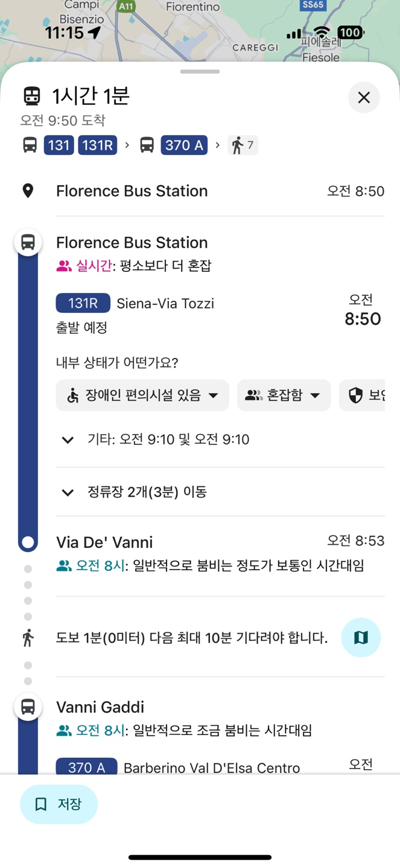Expand other departure times 오전 9:10

tap(68, 439)
